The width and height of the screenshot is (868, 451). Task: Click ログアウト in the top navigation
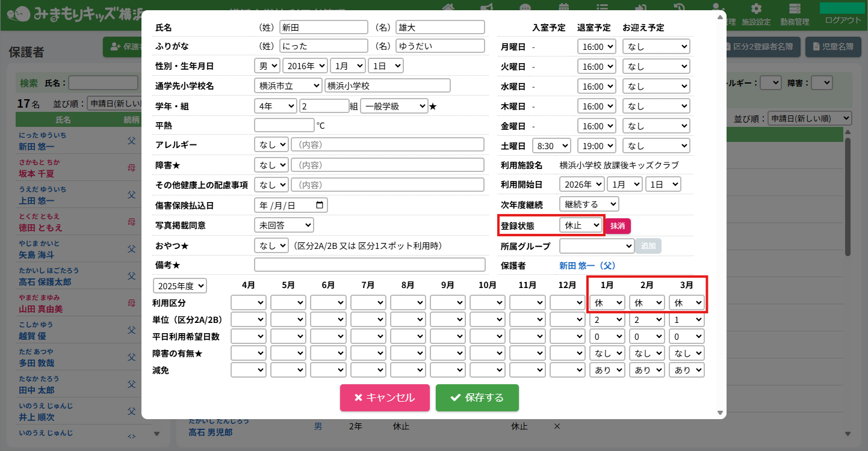[x=843, y=20]
